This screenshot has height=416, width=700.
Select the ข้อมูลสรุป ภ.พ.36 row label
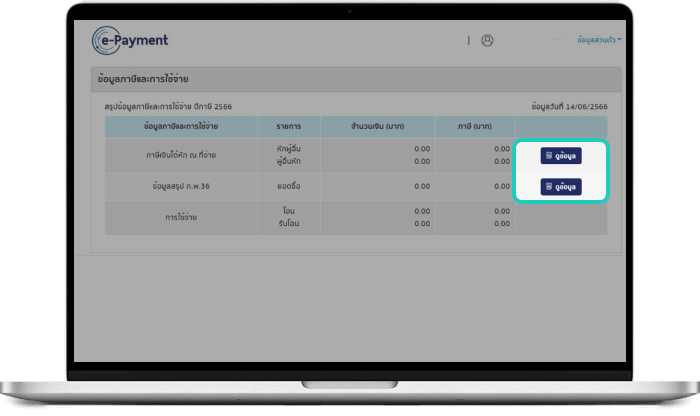coord(181,186)
